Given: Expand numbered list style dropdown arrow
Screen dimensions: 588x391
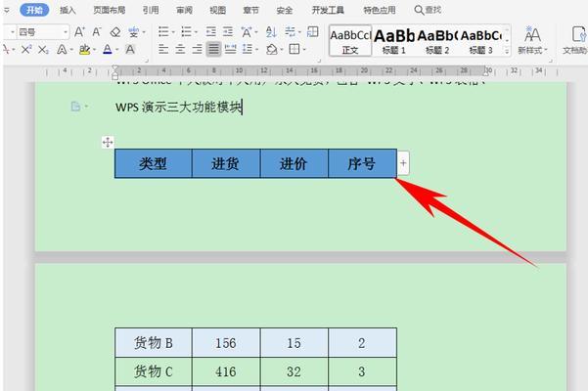Looking at the screenshot, I should (x=196, y=32).
